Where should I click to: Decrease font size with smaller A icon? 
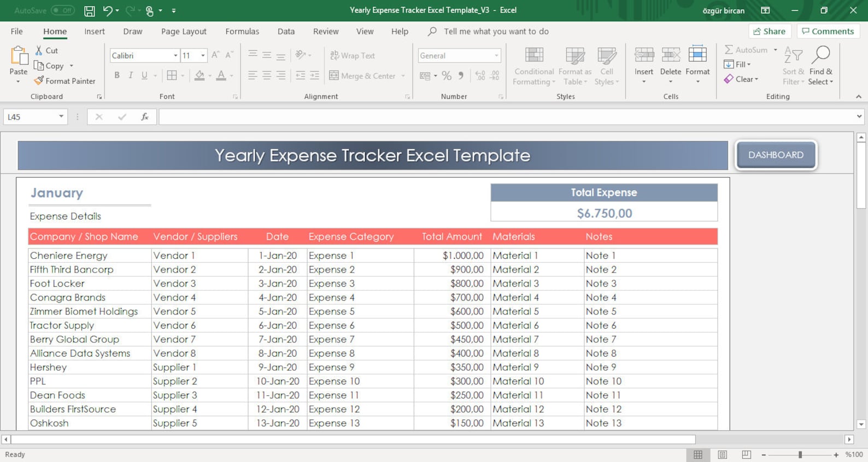point(229,55)
